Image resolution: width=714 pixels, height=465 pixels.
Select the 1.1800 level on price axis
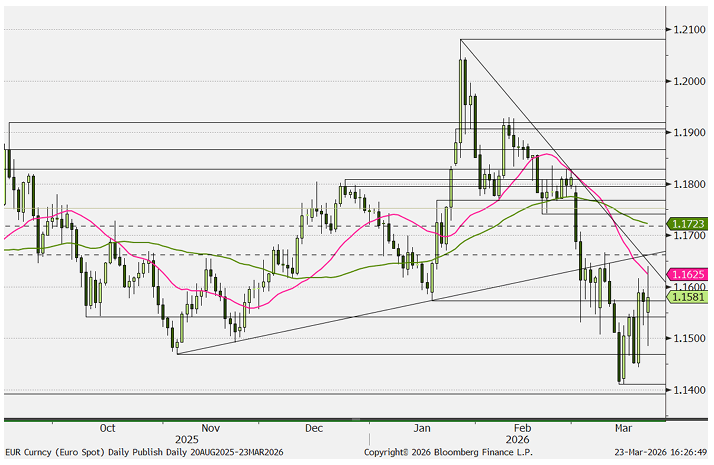coord(690,184)
